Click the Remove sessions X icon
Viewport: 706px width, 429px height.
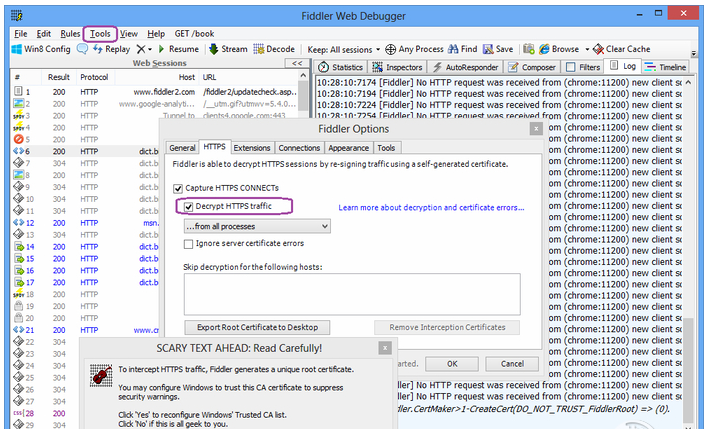pos(141,49)
